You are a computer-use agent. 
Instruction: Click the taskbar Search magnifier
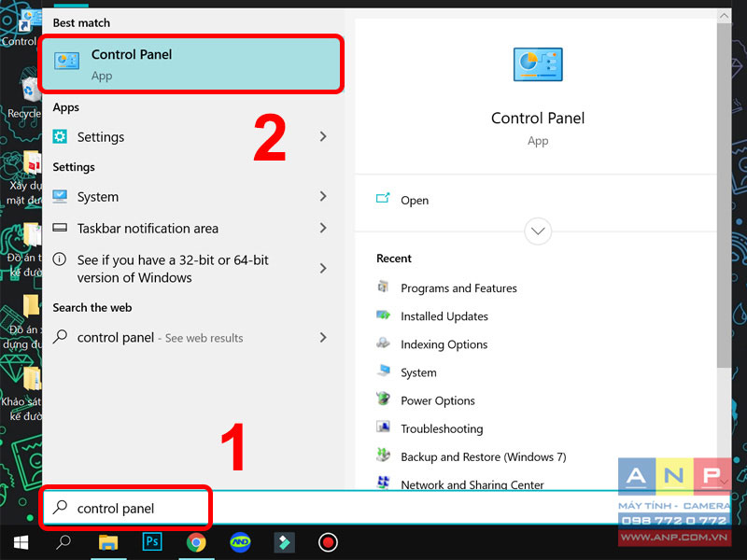click(63, 542)
